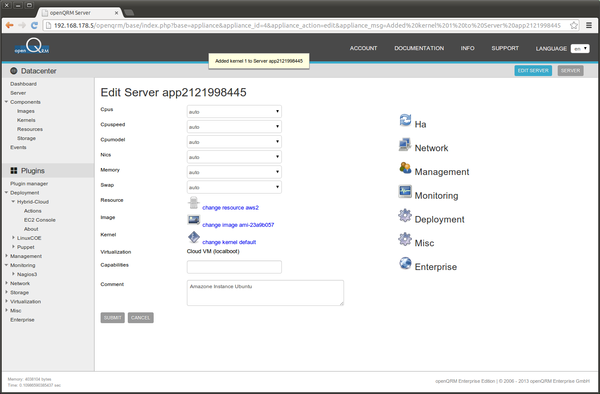Image resolution: width=600 pixels, height=394 pixels.
Task: Click the Deployment gear icon
Action: click(405, 215)
